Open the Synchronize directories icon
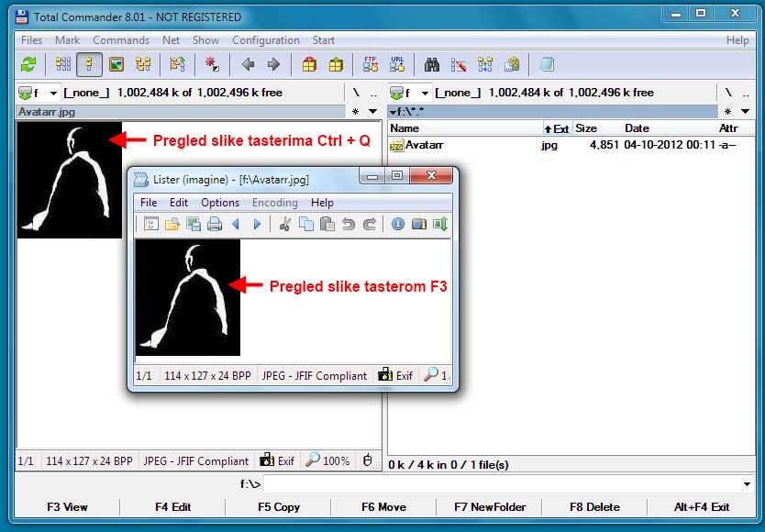 485,64
